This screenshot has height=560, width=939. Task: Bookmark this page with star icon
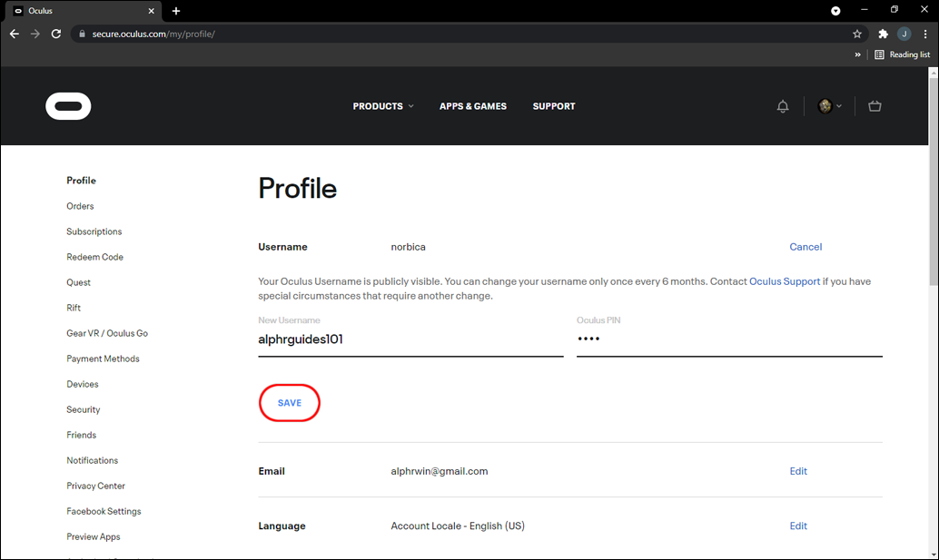(857, 34)
